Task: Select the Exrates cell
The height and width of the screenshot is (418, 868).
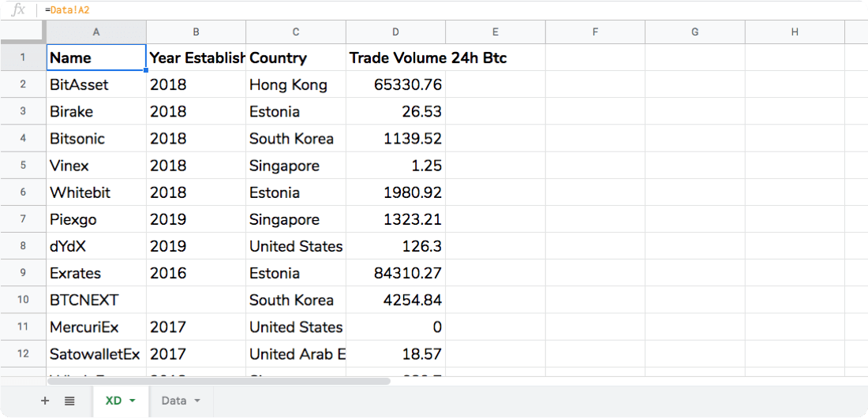Action: [x=96, y=273]
